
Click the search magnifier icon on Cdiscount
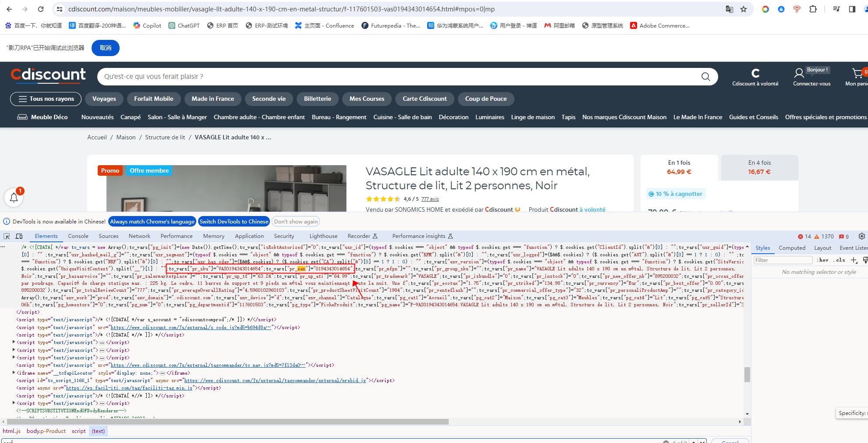(x=705, y=77)
